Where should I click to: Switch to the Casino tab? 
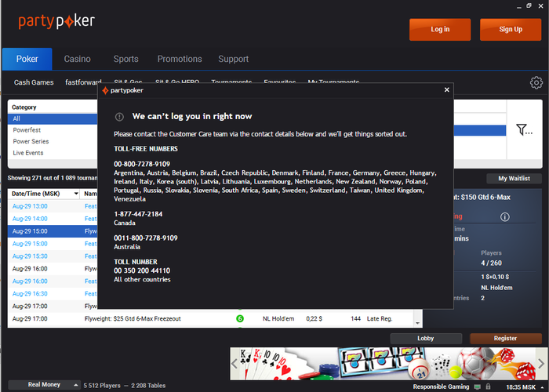[77, 59]
